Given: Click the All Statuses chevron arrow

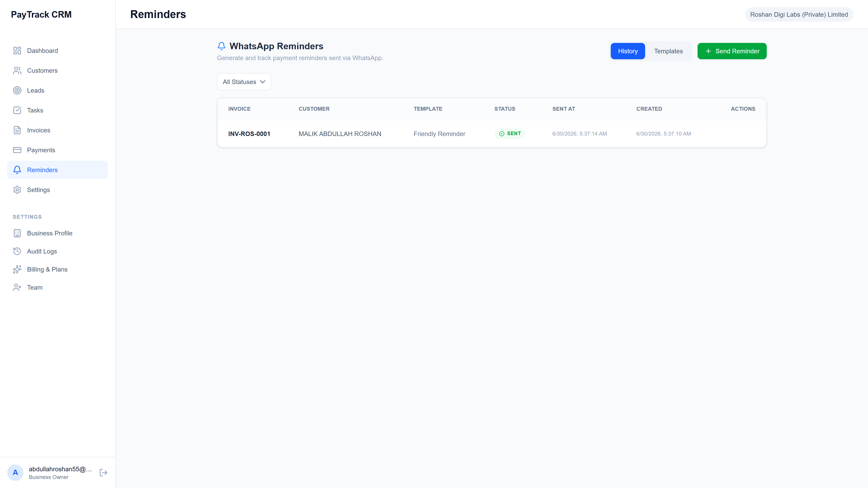Looking at the screenshot, I should pyautogui.click(x=263, y=82).
